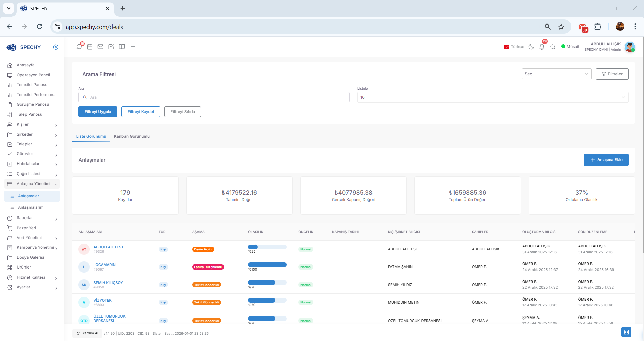This screenshot has width=644, height=341.
Task: Open the LOCOMARİN deal link
Action: [104, 265]
